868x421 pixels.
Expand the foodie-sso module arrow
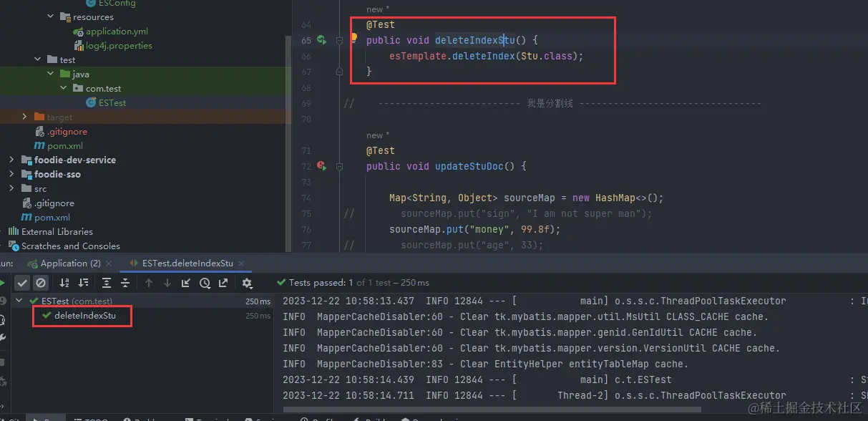pyautogui.click(x=11, y=174)
